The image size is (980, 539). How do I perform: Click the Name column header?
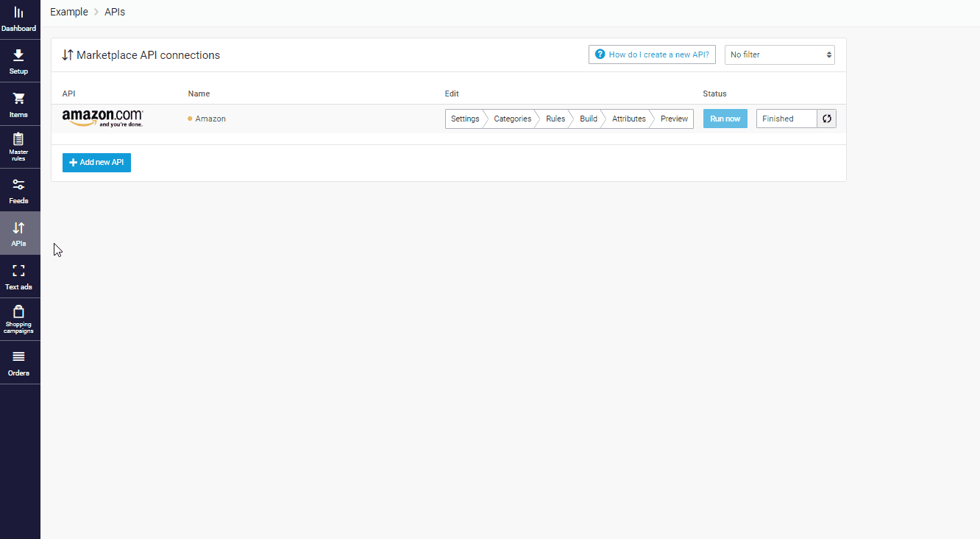199,94
